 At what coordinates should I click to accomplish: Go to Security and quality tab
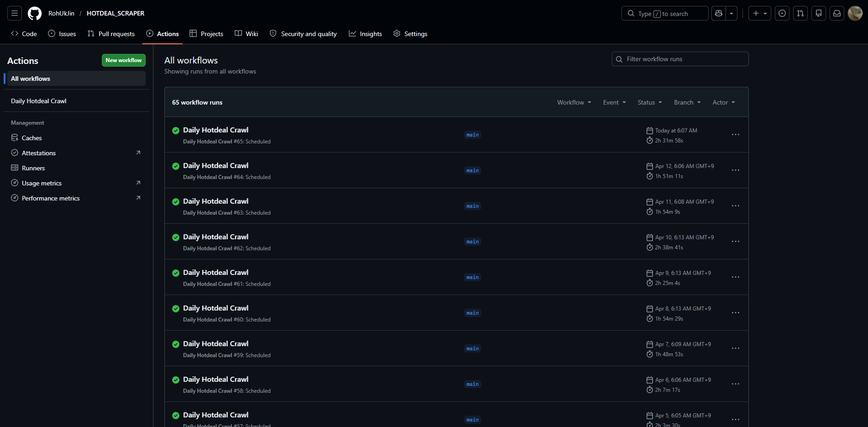[303, 34]
